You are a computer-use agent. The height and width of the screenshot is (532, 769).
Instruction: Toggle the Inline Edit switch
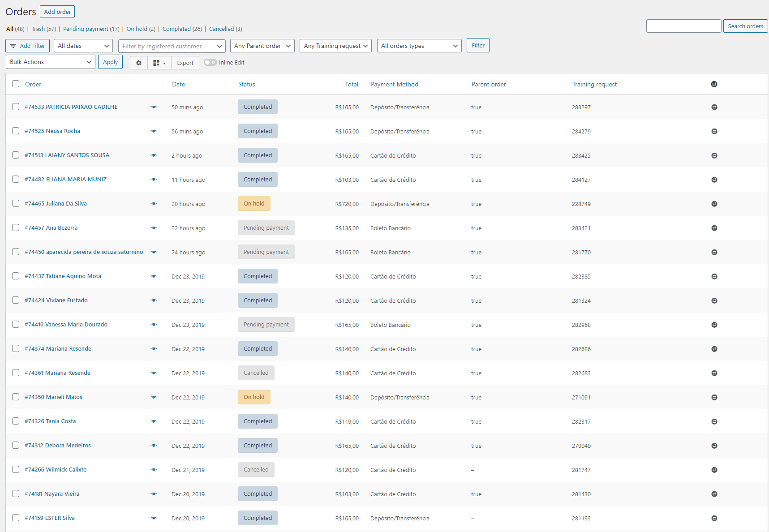click(210, 63)
